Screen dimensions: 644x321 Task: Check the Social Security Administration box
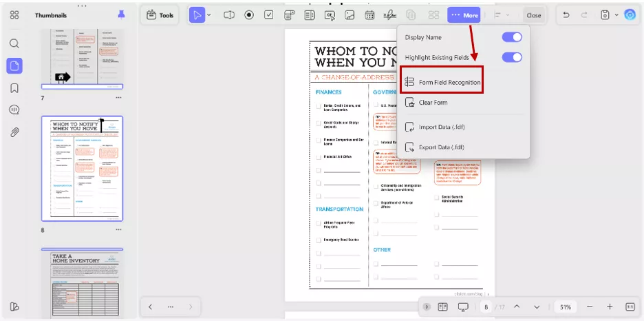pyautogui.click(x=436, y=197)
